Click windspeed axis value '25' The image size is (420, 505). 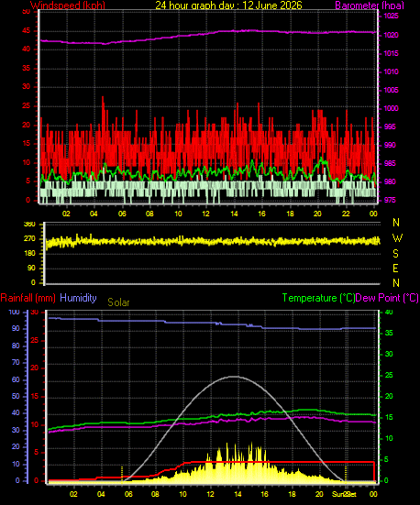point(27,105)
